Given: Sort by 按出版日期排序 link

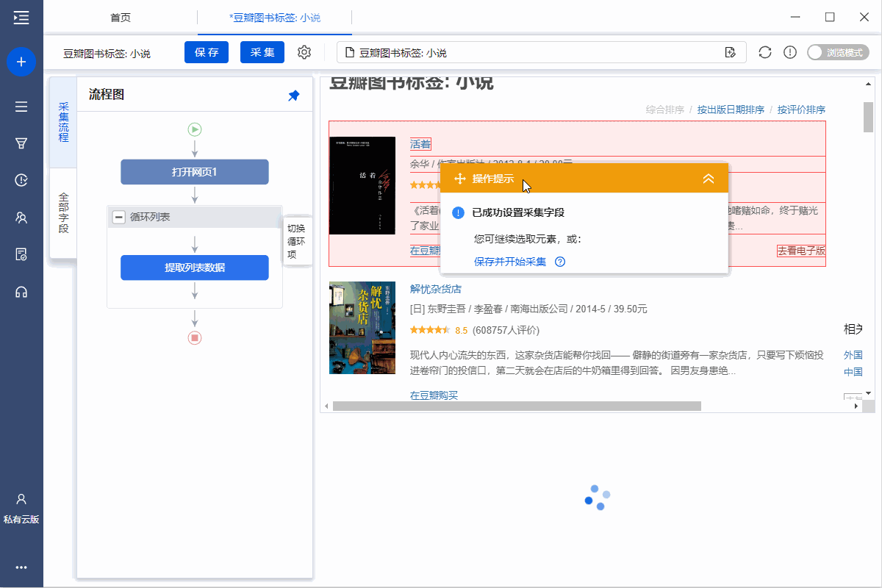Looking at the screenshot, I should [x=731, y=110].
